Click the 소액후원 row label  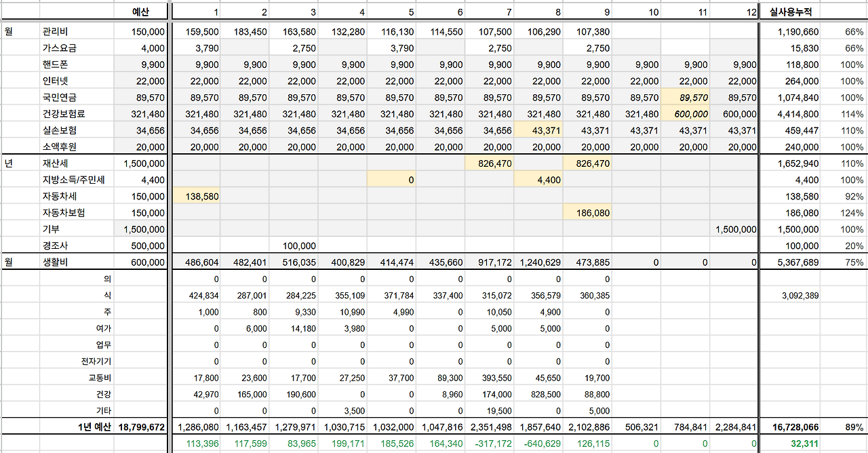point(59,147)
